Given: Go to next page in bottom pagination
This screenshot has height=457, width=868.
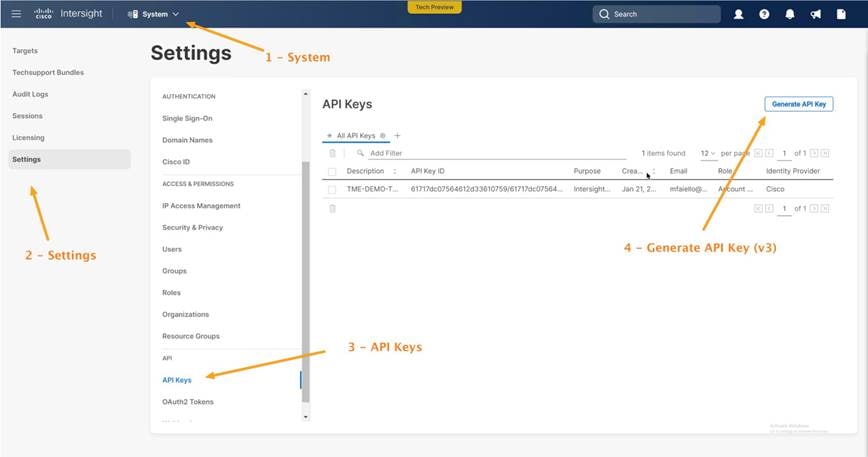Looking at the screenshot, I should (x=814, y=209).
